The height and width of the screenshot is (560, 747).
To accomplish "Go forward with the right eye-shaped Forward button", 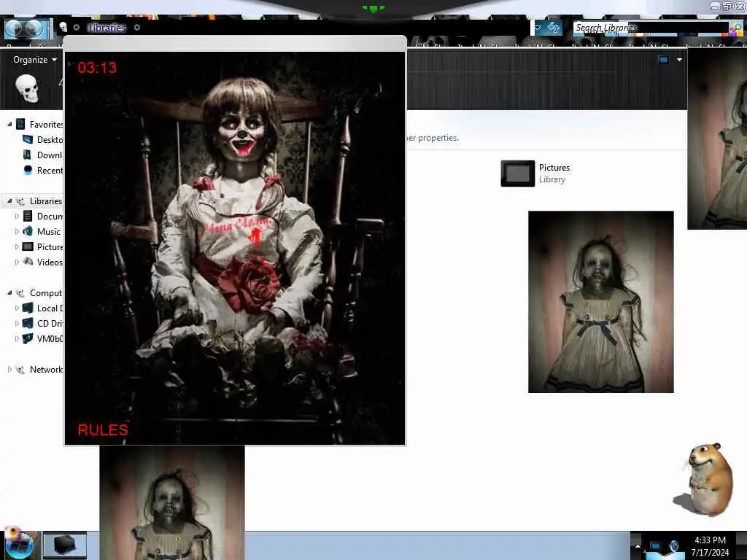I will (34, 28).
